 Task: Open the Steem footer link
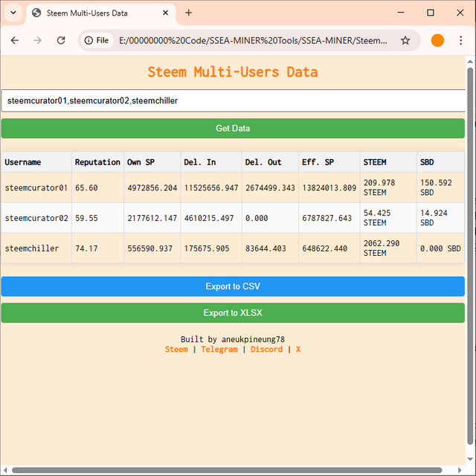pos(176,349)
